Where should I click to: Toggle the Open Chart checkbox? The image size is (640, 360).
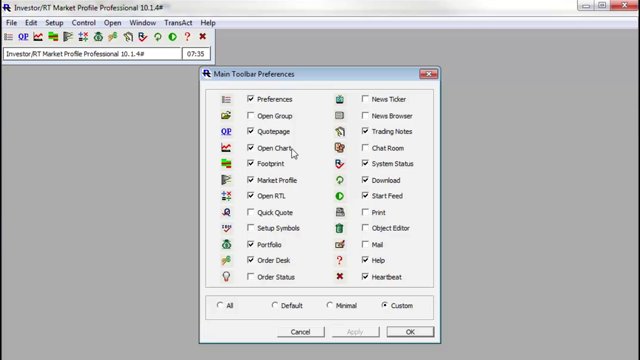click(x=251, y=148)
